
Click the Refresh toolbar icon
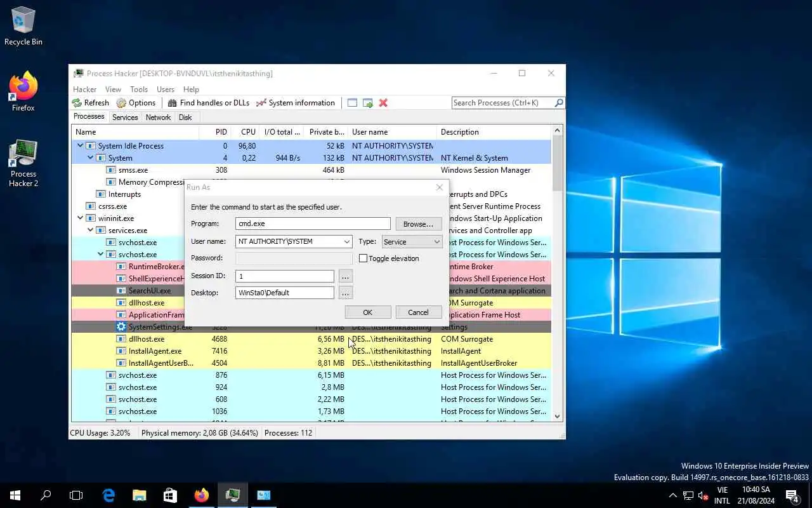click(x=77, y=103)
